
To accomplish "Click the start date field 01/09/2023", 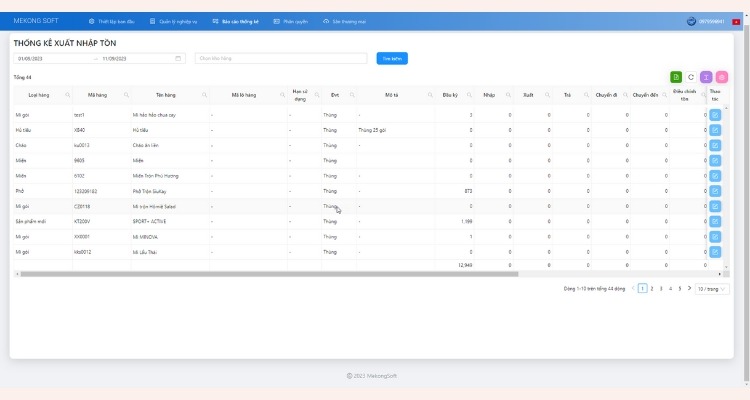I will 50,58.
